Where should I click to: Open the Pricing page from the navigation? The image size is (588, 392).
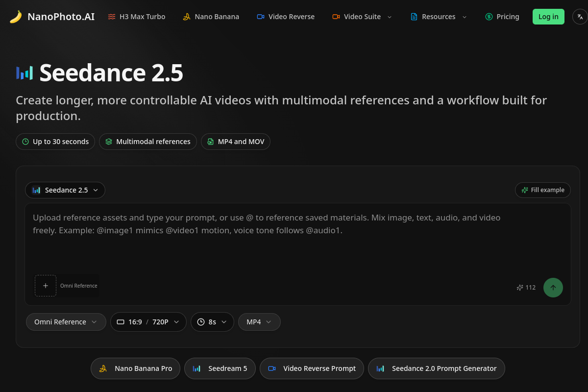[x=502, y=17]
